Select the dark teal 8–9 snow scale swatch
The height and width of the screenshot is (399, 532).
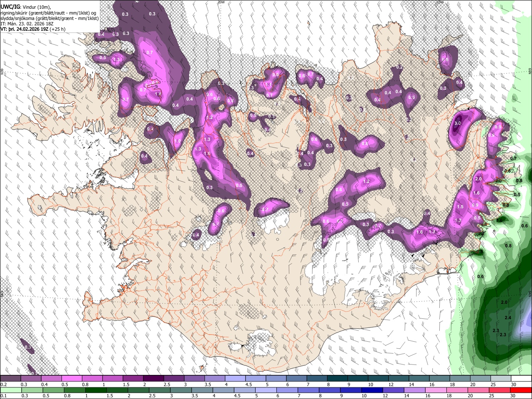point(337,379)
